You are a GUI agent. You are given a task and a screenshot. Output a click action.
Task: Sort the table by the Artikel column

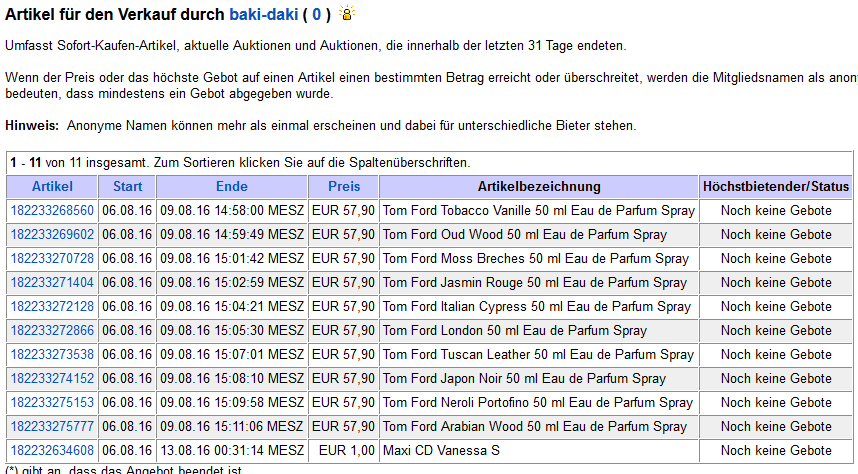(52, 187)
